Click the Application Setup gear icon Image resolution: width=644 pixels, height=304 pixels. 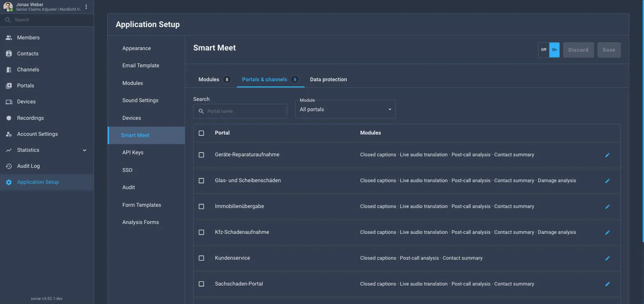(9, 182)
